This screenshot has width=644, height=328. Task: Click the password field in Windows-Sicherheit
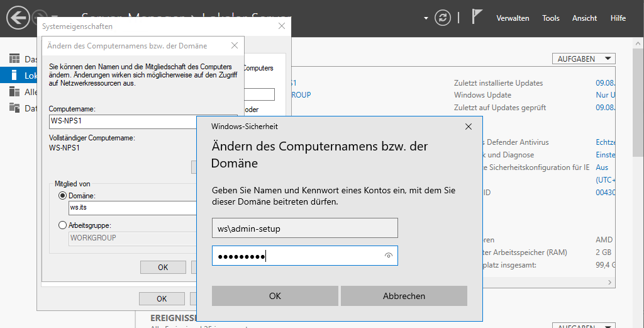tap(305, 256)
